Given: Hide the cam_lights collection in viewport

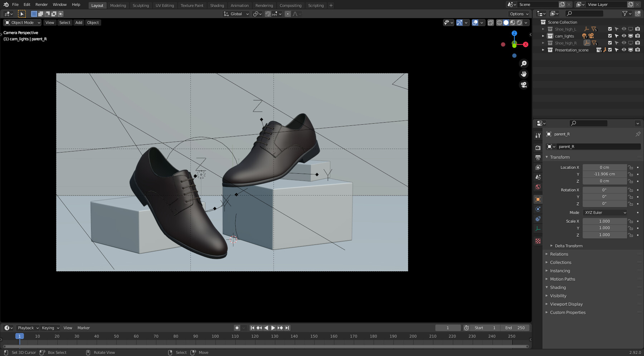Looking at the screenshot, I should (624, 36).
